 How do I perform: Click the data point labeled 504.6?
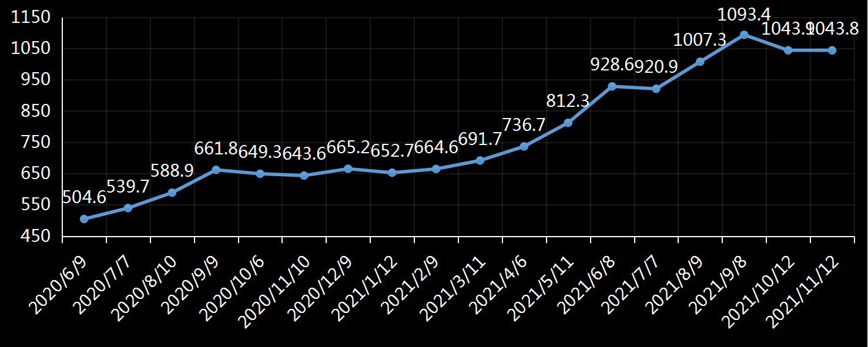[x=84, y=219]
